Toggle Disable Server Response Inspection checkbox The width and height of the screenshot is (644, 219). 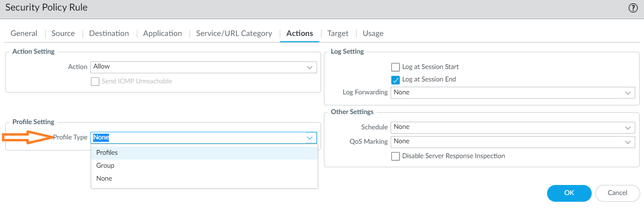coord(395,156)
